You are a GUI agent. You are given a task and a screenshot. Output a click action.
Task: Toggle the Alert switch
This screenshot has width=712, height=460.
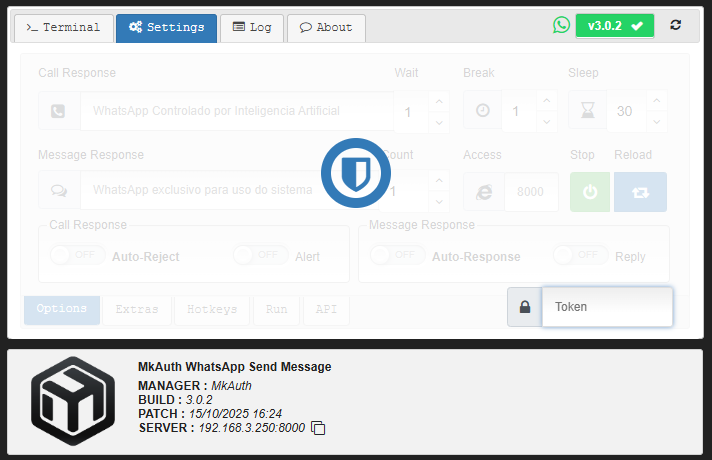click(261, 255)
